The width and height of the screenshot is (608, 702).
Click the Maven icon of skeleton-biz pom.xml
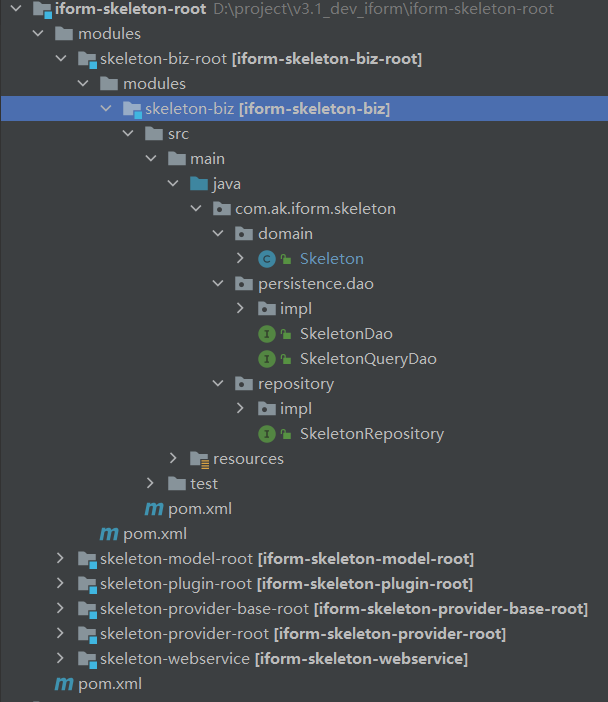pyautogui.click(x=154, y=509)
